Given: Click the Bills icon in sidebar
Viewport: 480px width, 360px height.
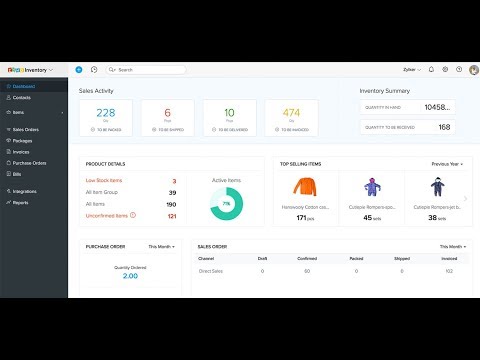Looking at the screenshot, I should [x=9, y=174].
